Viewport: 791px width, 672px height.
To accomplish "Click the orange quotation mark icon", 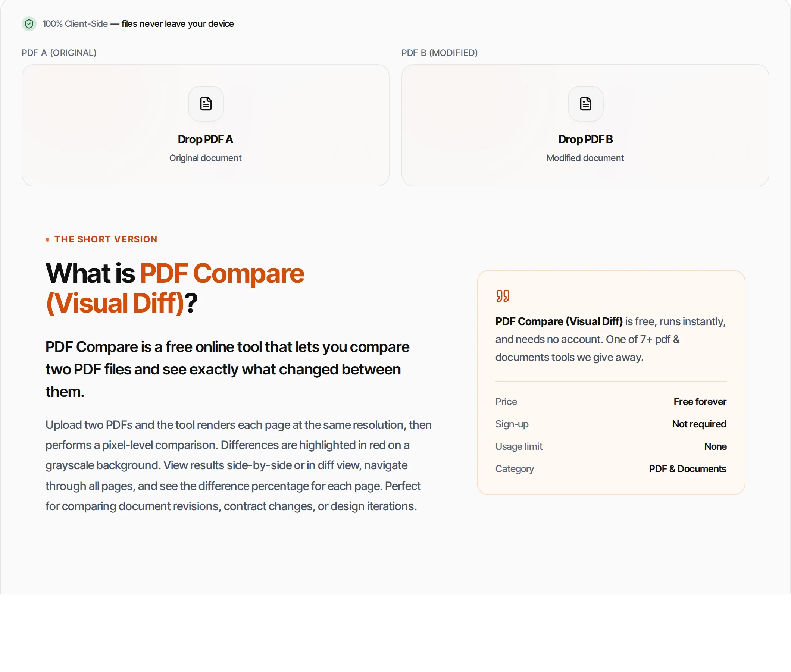I will (x=503, y=296).
